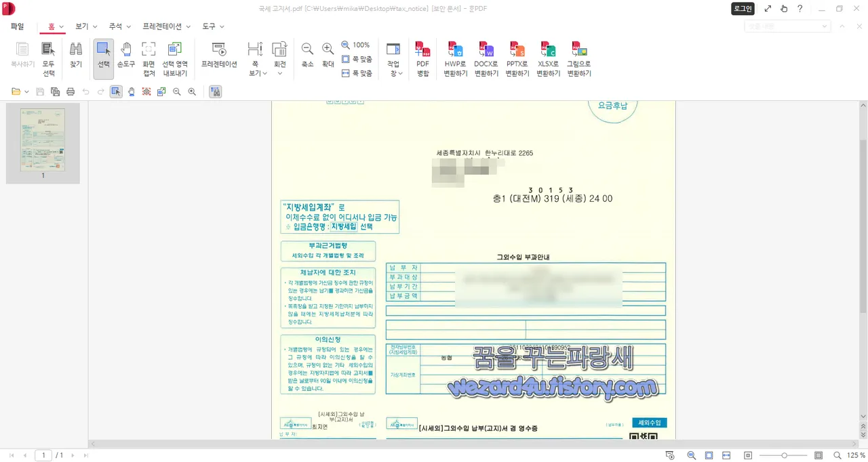Click the touch mode hand icon in title bar

[784, 9]
